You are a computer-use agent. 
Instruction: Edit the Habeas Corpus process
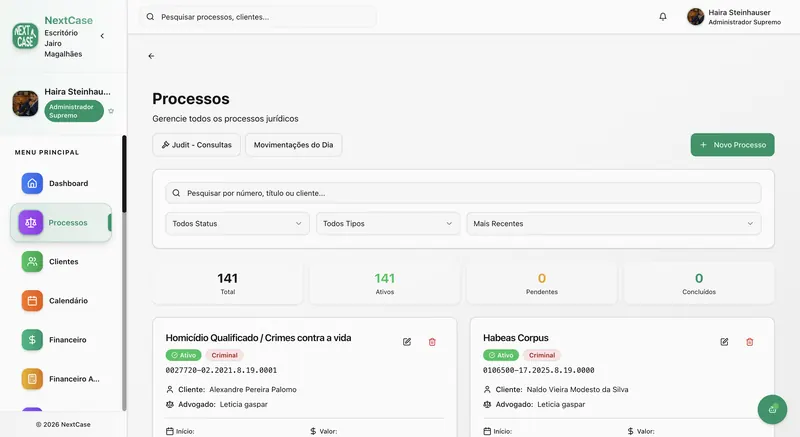point(724,342)
